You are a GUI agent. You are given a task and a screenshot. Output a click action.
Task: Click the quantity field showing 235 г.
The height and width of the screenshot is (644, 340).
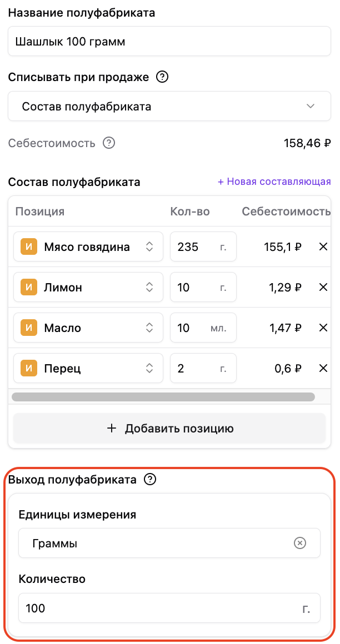click(203, 246)
